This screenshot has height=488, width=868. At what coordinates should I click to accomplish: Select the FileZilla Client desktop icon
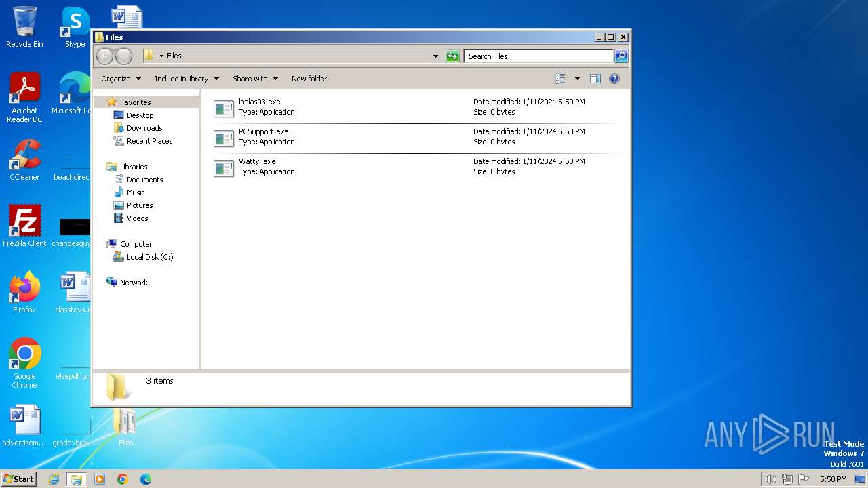coord(24,226)
